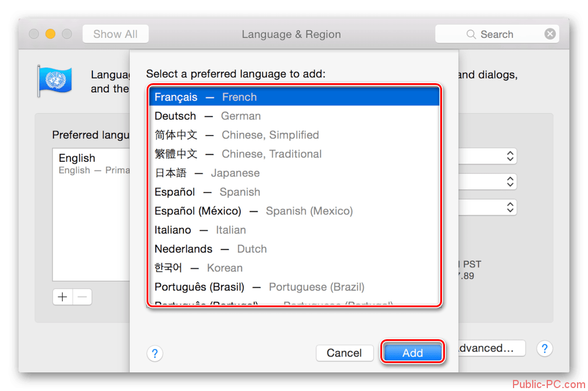
Task: Click the United Nations flag icon
Action: [55, 81]
